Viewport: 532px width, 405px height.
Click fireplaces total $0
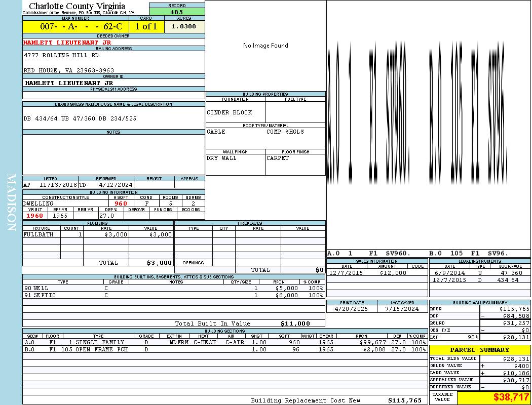tap(320, 270)
